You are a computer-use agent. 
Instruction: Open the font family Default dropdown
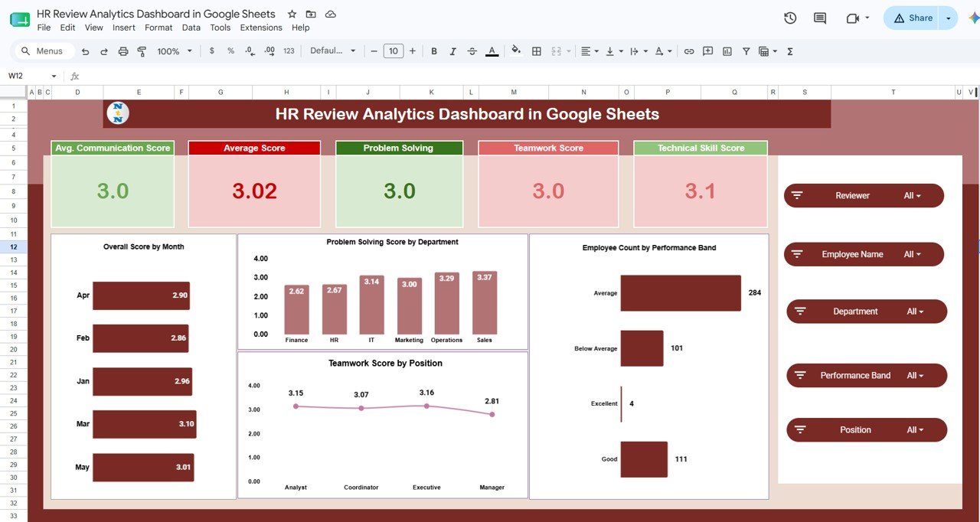pos(333,51)
